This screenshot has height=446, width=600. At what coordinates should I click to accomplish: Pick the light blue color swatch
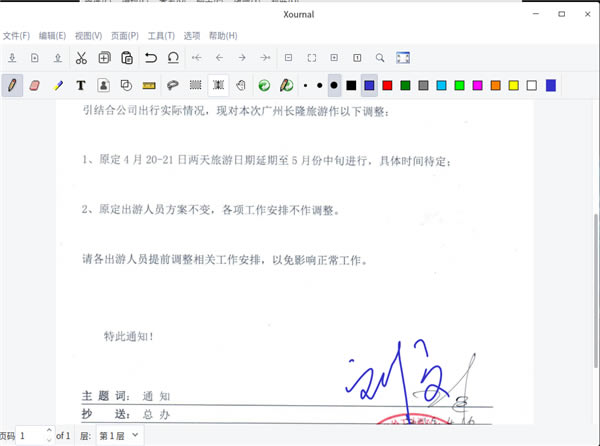[441, 85]
